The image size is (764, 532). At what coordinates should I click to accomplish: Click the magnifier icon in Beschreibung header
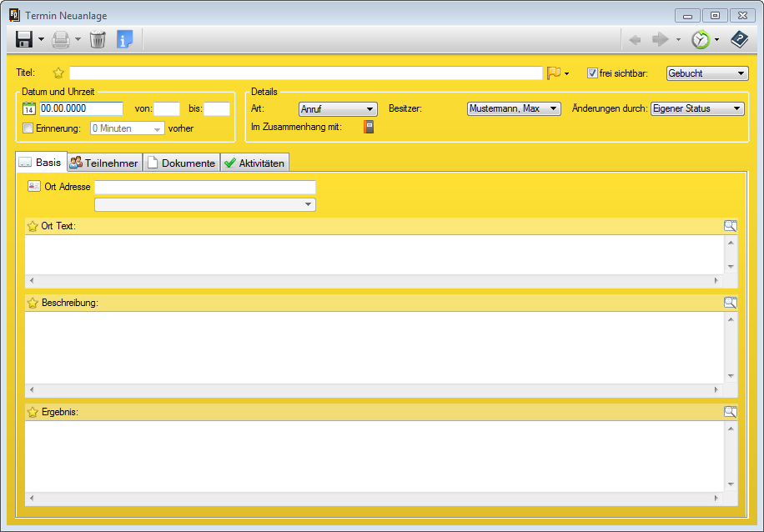coord(730,303)
